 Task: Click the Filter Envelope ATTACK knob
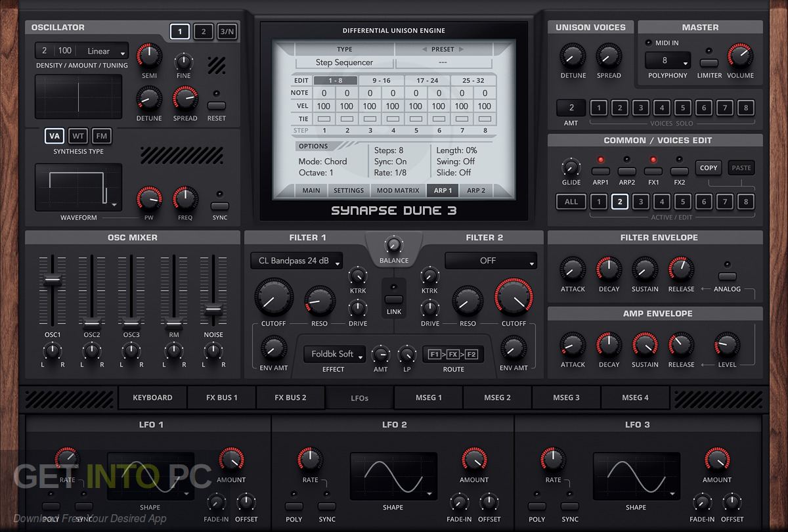point(573,270)
